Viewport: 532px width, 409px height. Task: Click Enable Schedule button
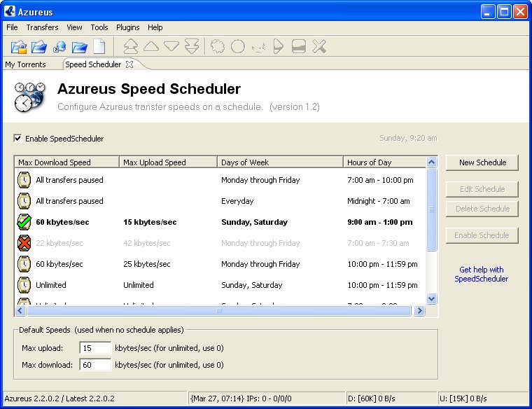coord(482,235)
